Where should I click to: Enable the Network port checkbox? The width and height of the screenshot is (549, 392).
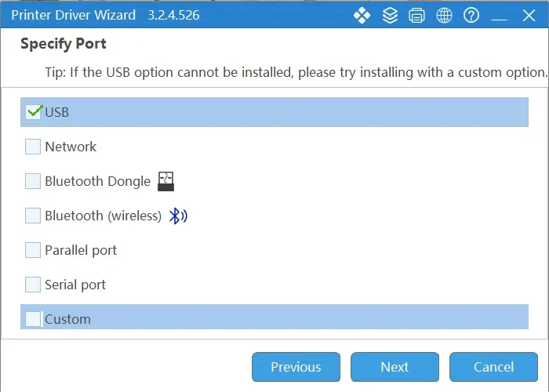tap(33, 147)
